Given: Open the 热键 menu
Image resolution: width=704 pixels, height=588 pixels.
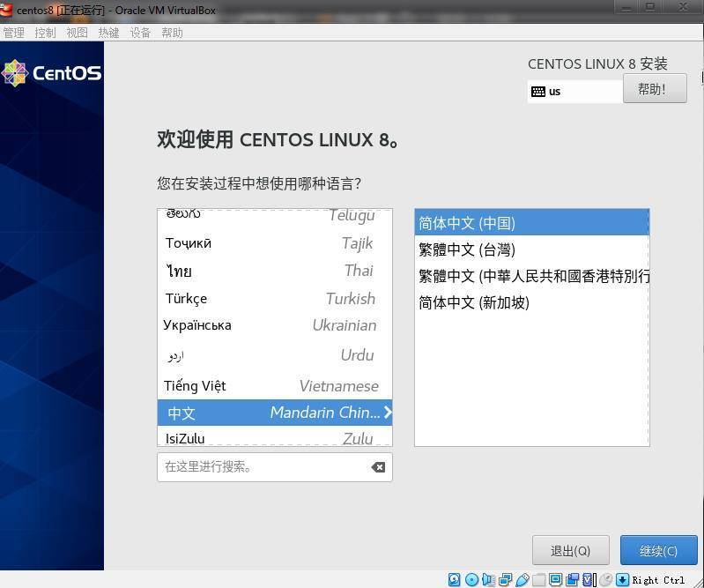Looking at the screenshot, I should pos(108,33).
